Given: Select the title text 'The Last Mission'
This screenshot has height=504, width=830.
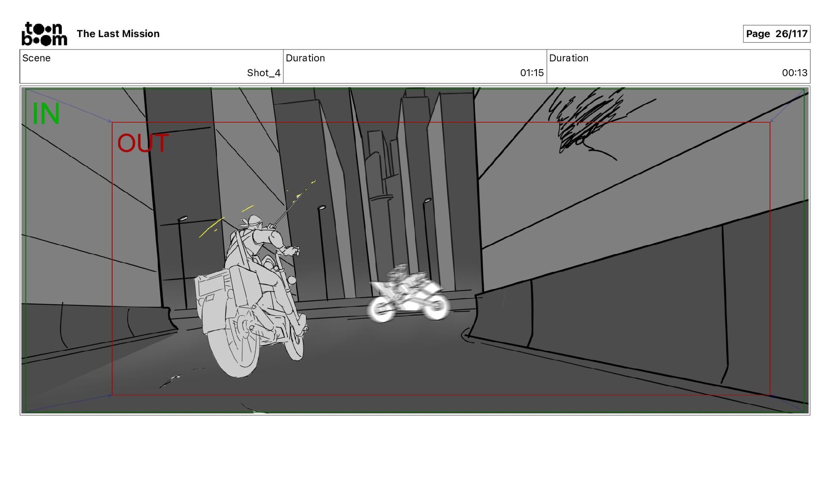Looking at the screenshot, I should pyautogui.click(x=118, y=34).
